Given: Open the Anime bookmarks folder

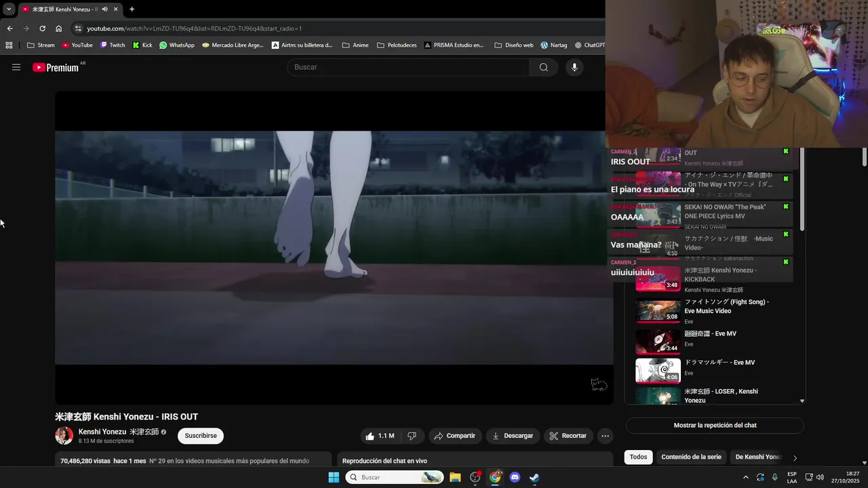Looking at the screenshot, I should [355, 45].
